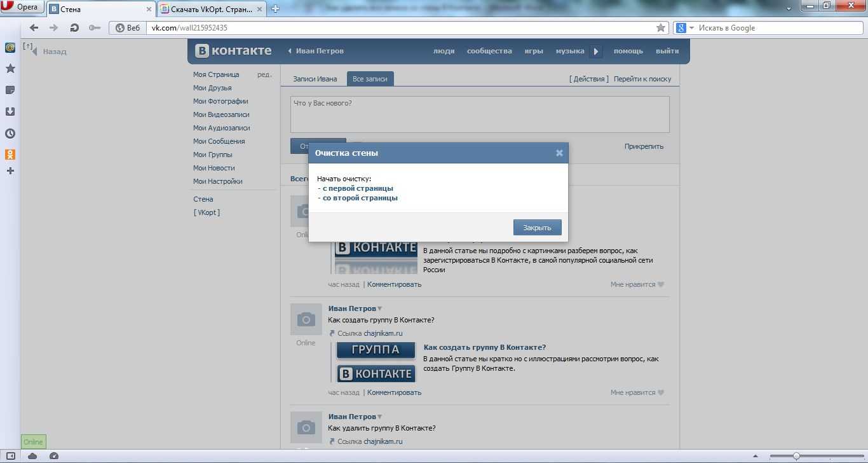Open the Opera Link cloud icon
This screenshot has width=868, height=463.
click(32, 455)
